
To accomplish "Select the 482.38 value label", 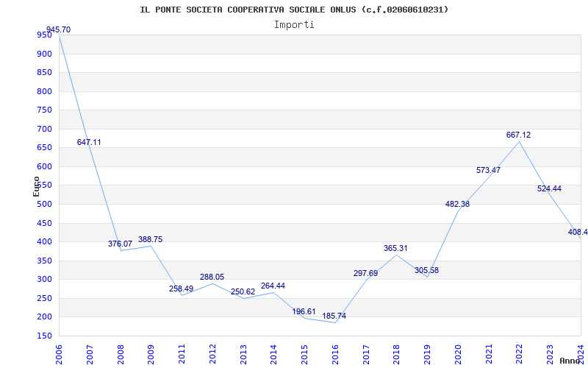I will (x=457, y=205).
